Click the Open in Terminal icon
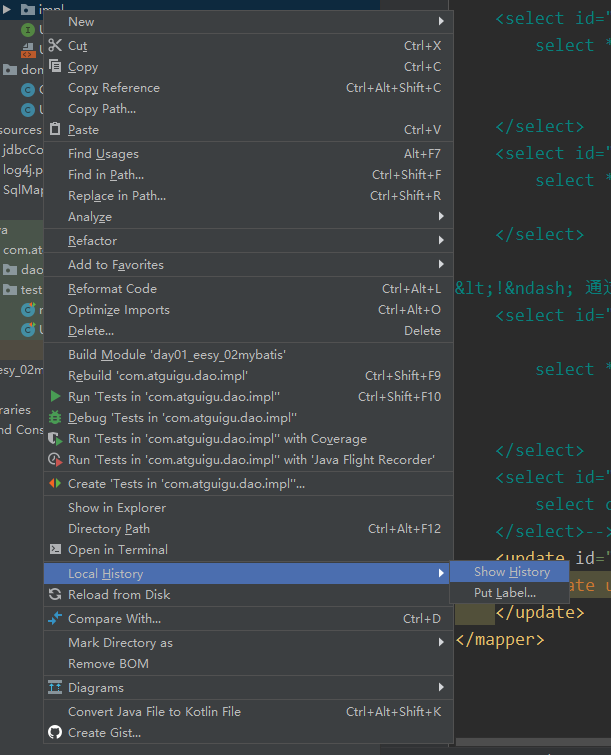 55,550
